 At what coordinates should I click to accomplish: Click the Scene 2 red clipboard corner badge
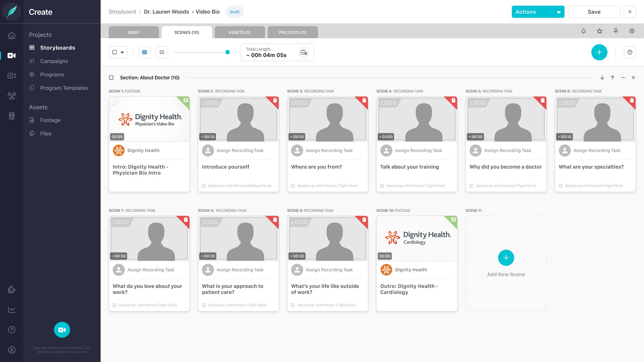click(275, 101)
